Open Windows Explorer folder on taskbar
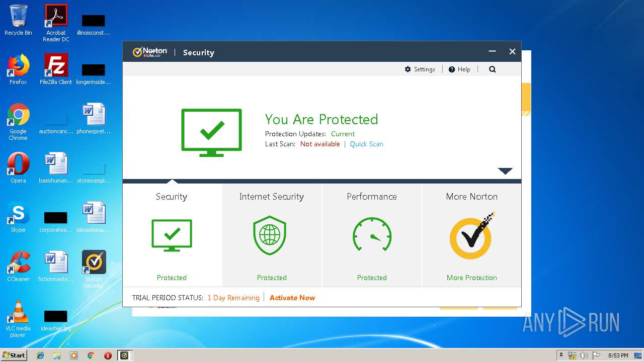644x362 pixels. pos(57,355)
